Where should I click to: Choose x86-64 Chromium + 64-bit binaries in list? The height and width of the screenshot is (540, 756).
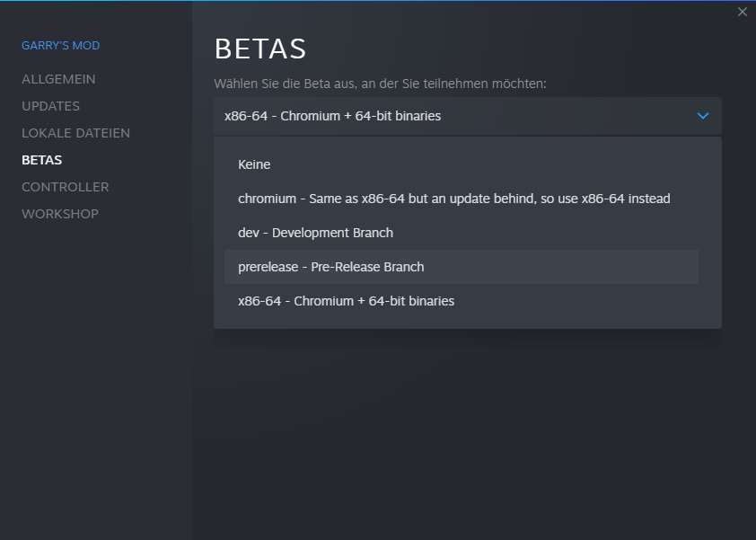point(461,301)
